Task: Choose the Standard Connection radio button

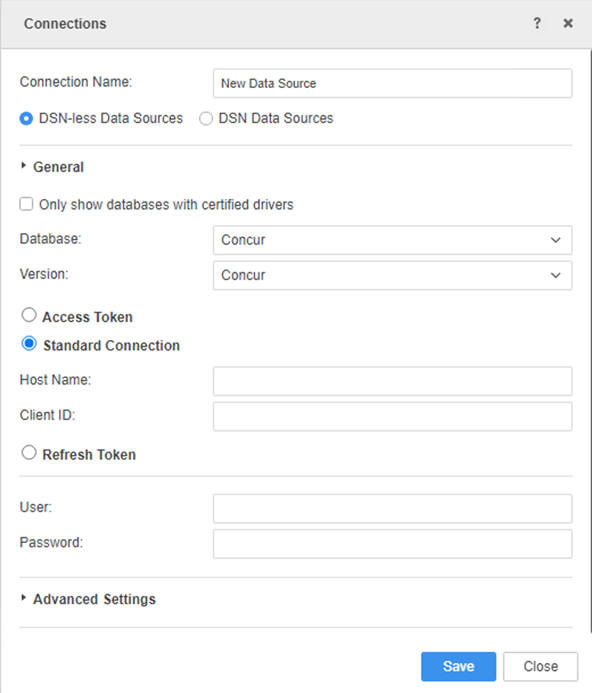Action: (29, 343)
